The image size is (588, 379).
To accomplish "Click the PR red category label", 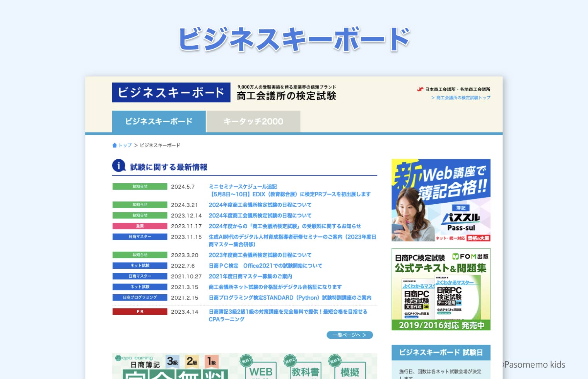I will pyautogui.click(x=140, y=312).
